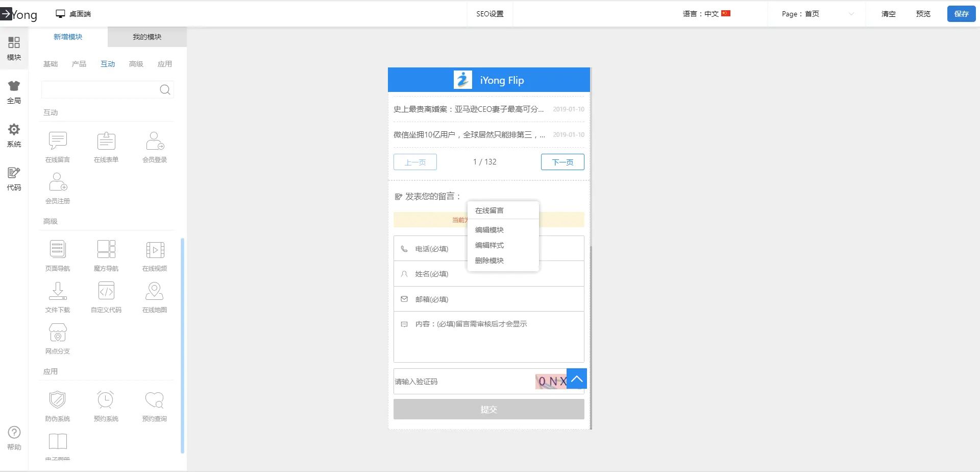Open the 全局 global settings sidebar item
Image resolution: width=980 pixels, height=472 pixels.
point(14,92)
